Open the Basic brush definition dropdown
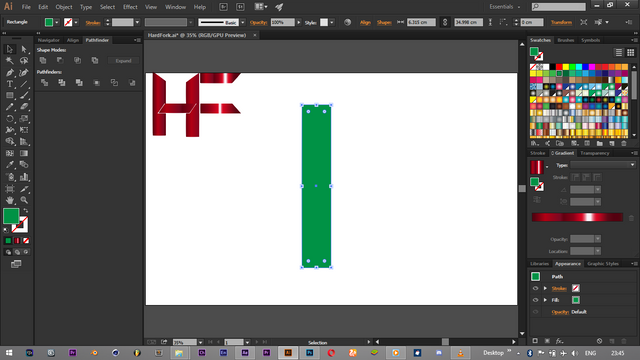 pyautogui.click(x=243, y=22)
